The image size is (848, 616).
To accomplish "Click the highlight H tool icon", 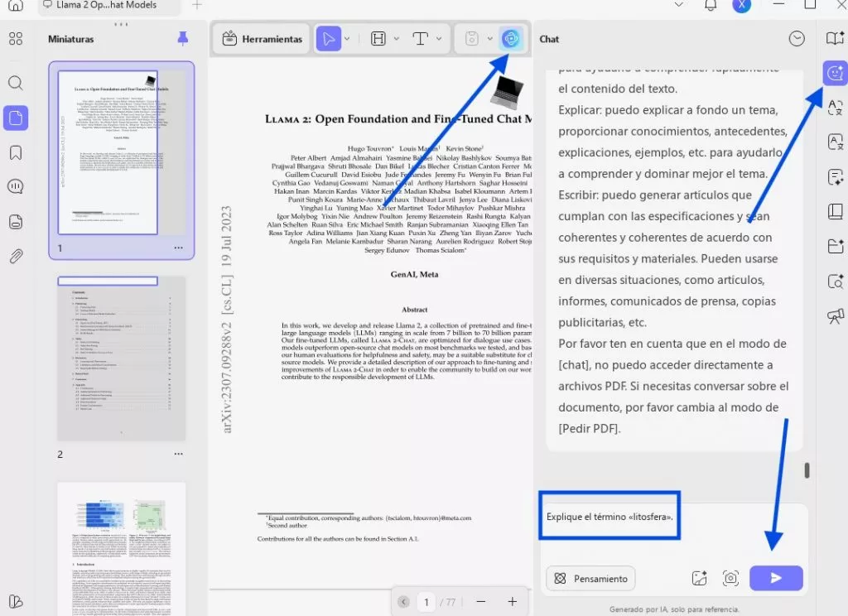I will (x=378, y=39).
